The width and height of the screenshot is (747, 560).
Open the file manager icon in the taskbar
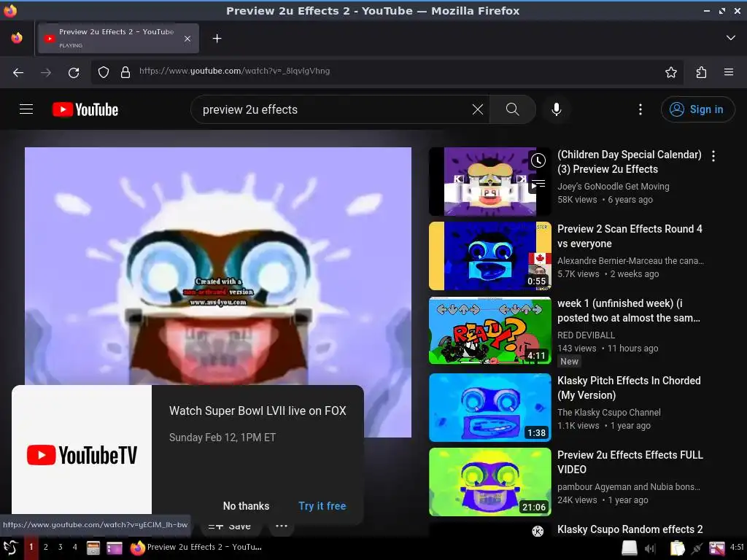click(x=93, y=548)
